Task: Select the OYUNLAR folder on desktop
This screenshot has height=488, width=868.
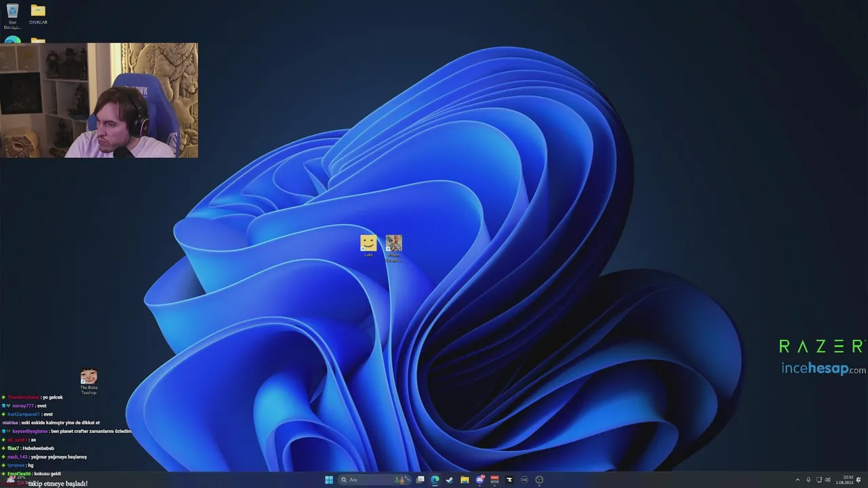Action: pyautogui.click(x=38, y=14)
